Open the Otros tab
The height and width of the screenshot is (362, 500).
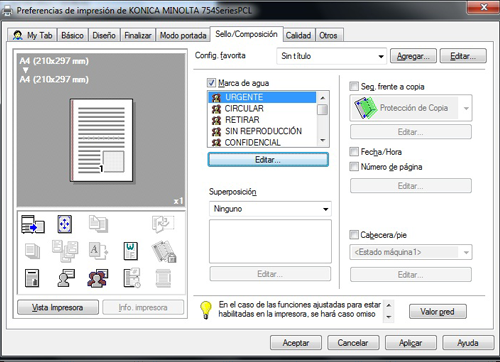(328, 35)
